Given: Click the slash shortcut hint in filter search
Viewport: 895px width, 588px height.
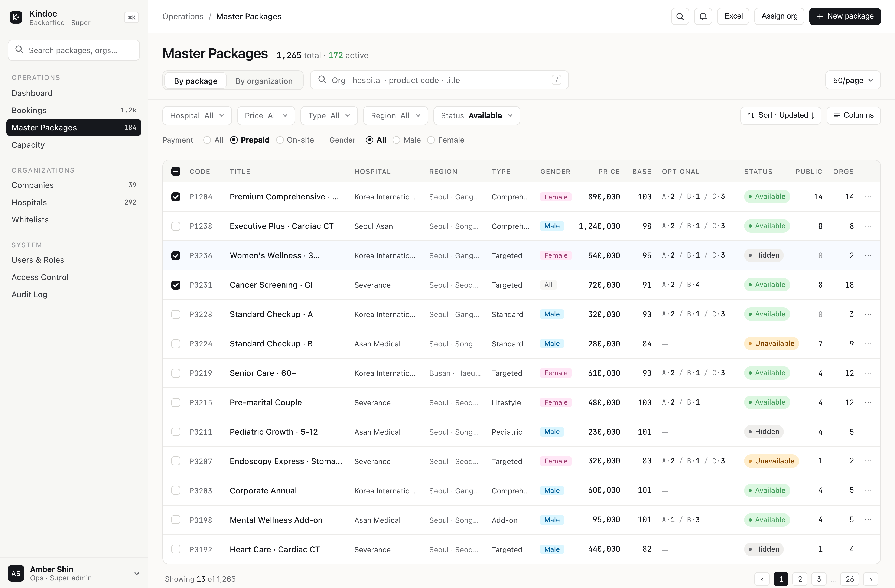Looking at the screenshot, I should point(556,80).
